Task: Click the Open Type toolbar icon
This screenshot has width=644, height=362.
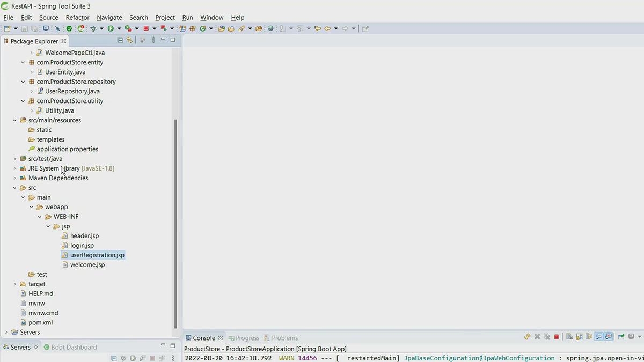Action: (222, 28)
